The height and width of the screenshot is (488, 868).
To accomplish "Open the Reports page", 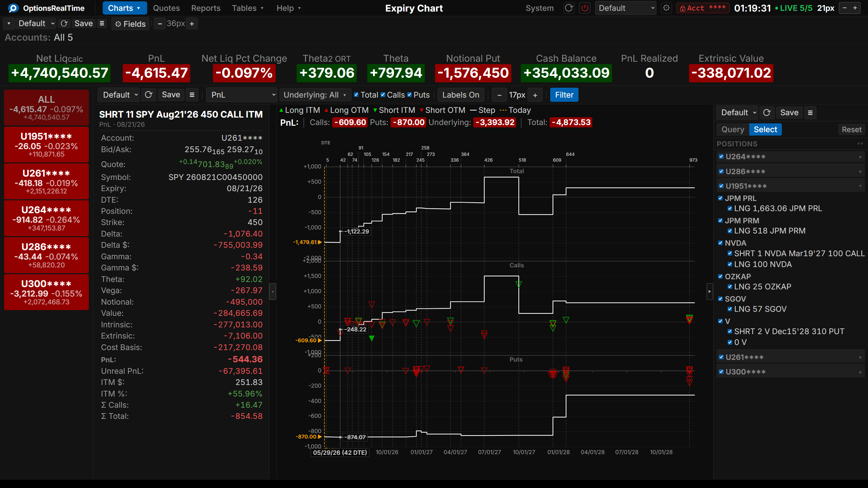I will pyautogui.click(x=206, y=8).
